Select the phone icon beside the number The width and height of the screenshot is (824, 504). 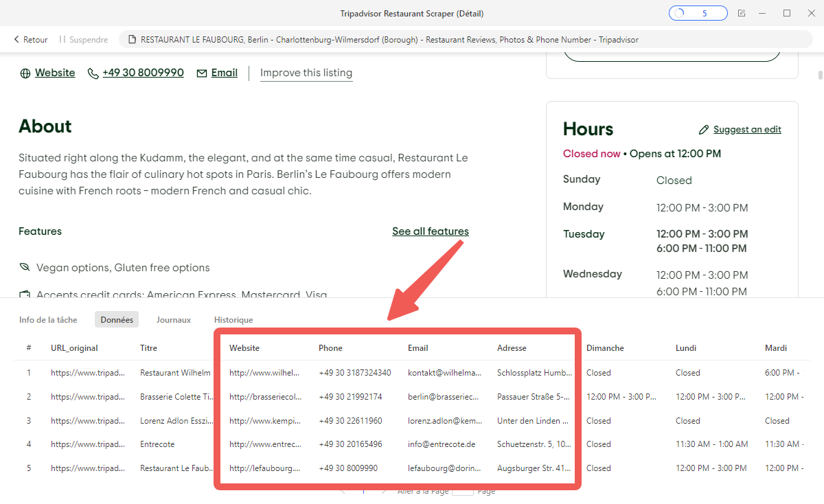pyautogui.click(x=93, y=72)
